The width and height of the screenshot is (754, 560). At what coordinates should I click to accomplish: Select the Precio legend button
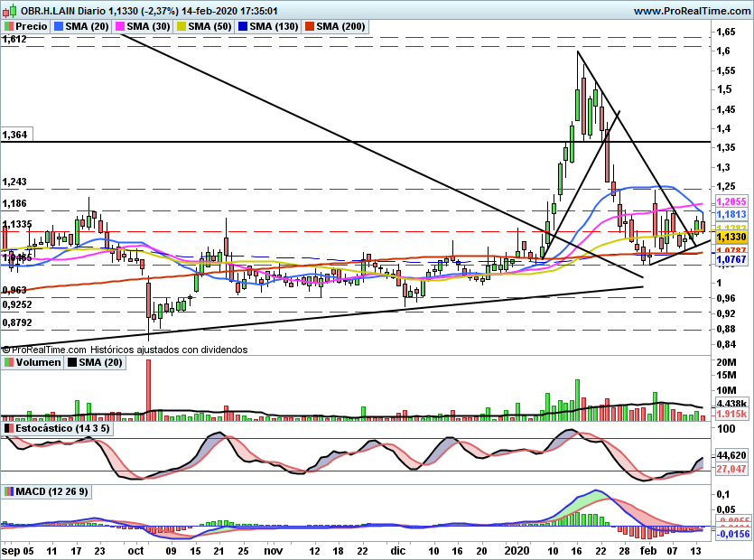[25, 26]
